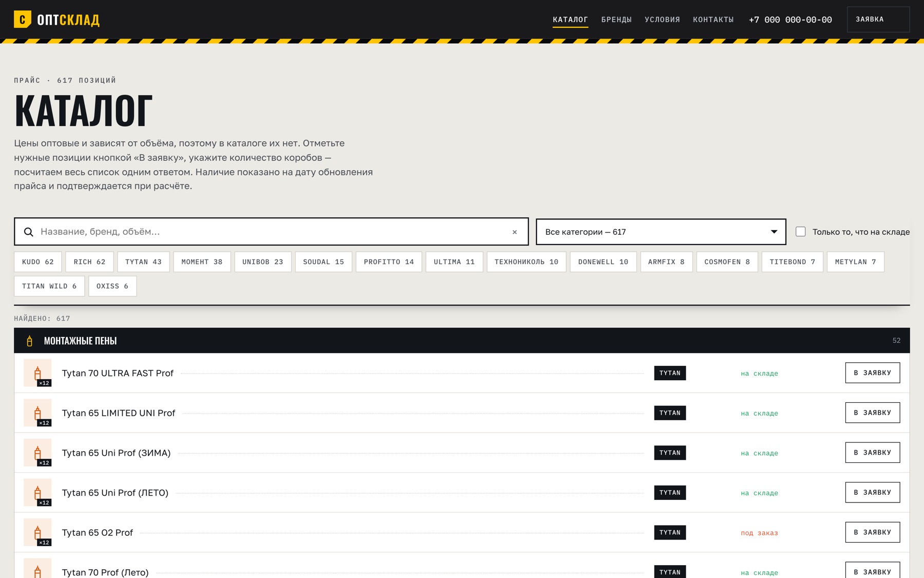Enable the «Только то, что на складе» checkbox
924x578 pixels.
801,232
